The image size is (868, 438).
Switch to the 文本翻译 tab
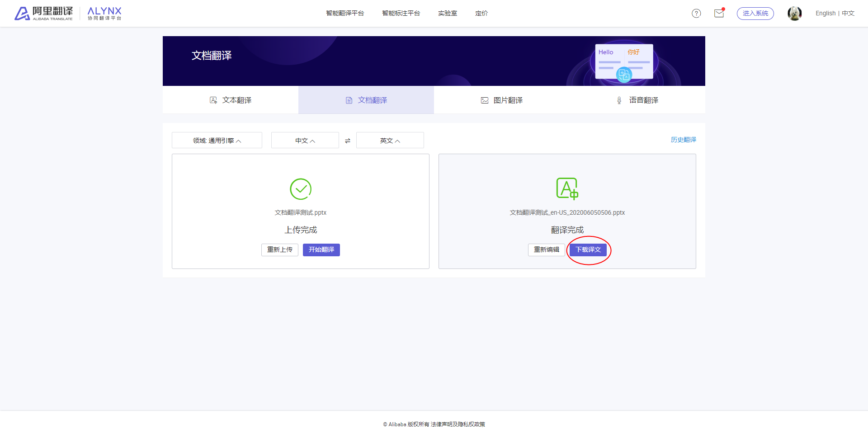[x=231, y=100]
